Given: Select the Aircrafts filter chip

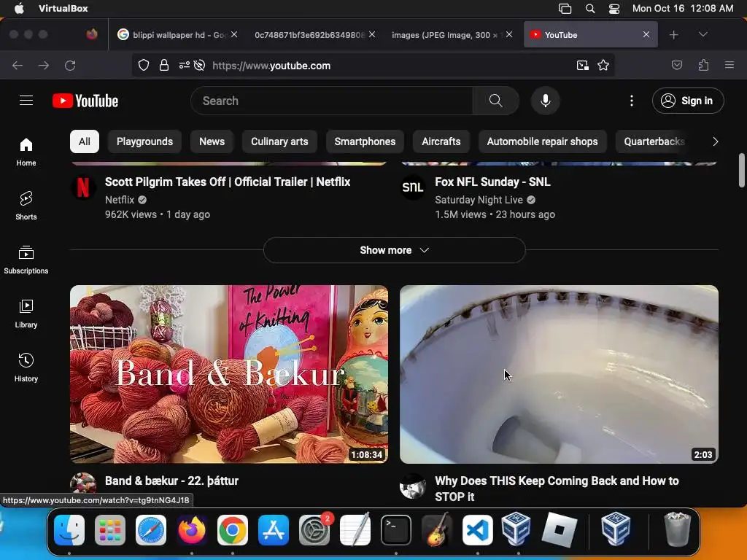Looking at the screenshot, I should click(x=441, y=141).
